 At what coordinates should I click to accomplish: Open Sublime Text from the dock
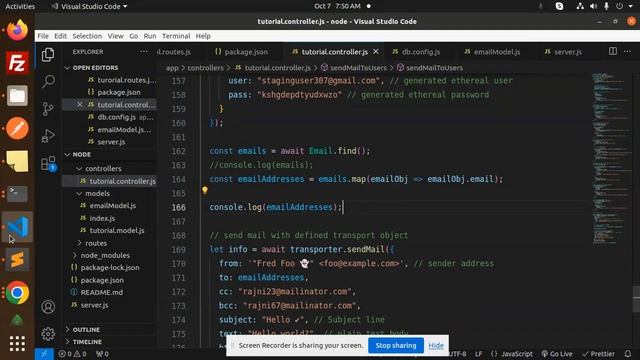coord(17,260)
